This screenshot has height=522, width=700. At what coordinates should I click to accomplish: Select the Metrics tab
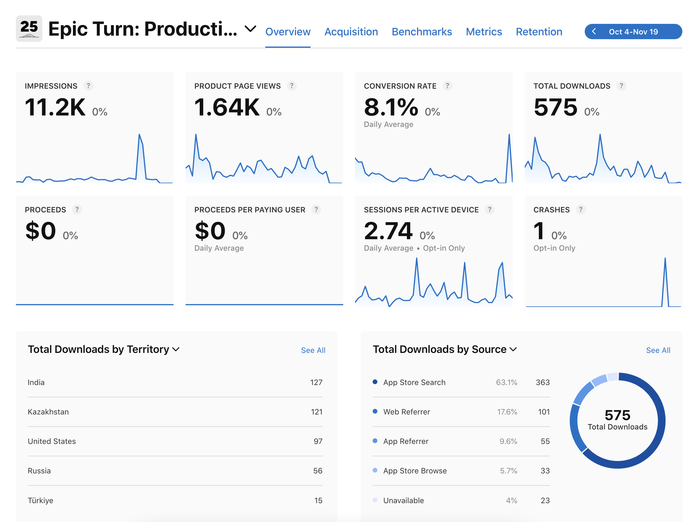pos(484,32)
